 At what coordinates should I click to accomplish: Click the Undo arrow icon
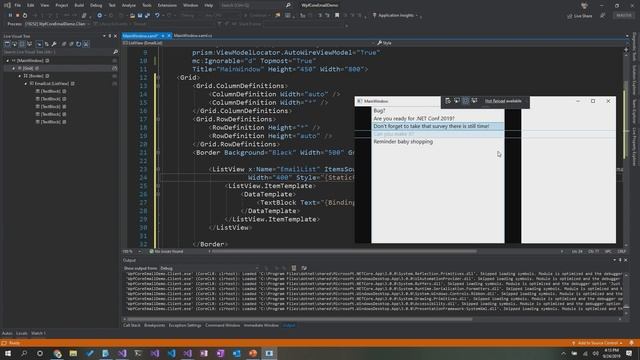coord(157,16)
